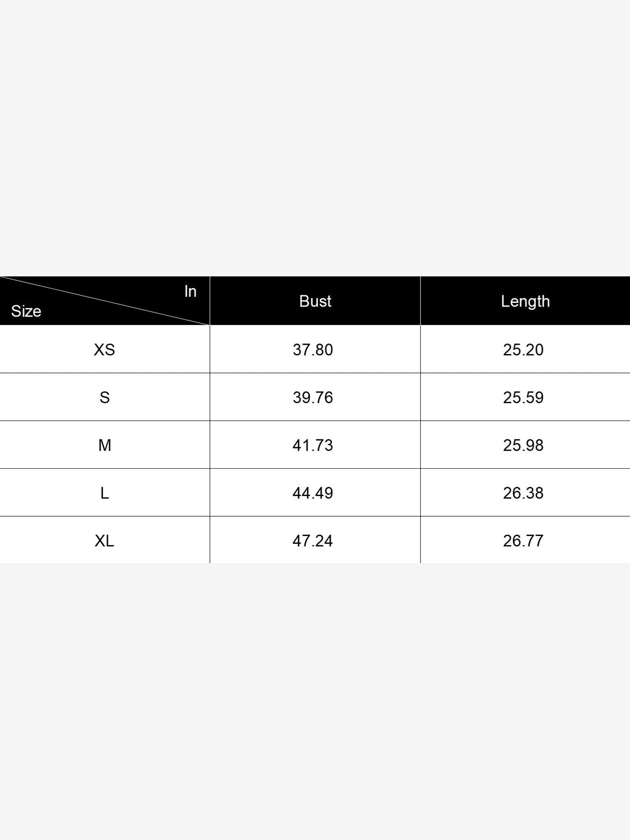Click the length value 25.59
Screen dimensions: 630x840
pos(523,397)
